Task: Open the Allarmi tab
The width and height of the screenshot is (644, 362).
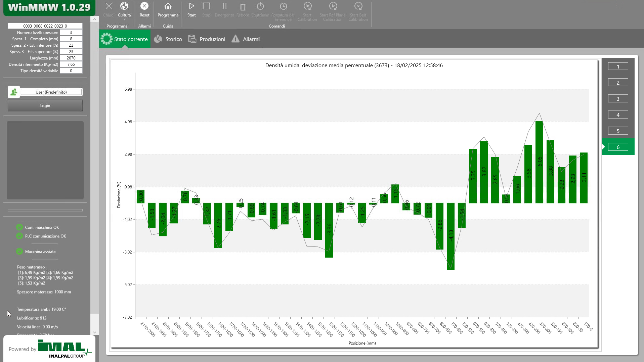Action: pos(246,39)
